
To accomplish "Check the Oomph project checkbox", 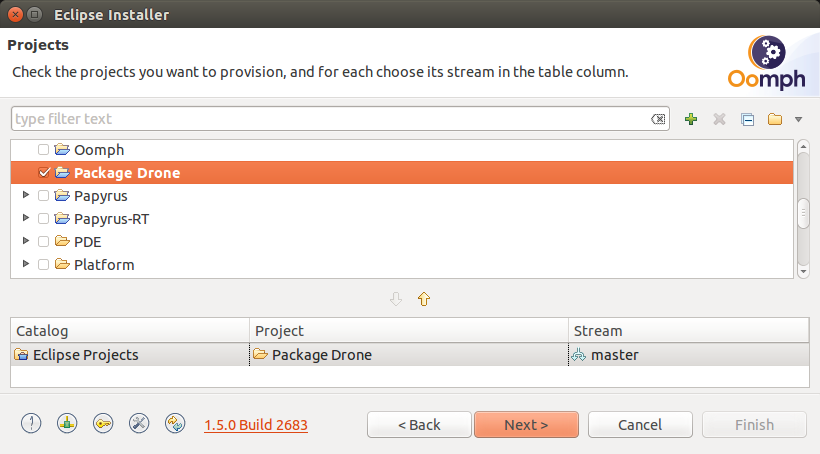I will pos(43,150).
